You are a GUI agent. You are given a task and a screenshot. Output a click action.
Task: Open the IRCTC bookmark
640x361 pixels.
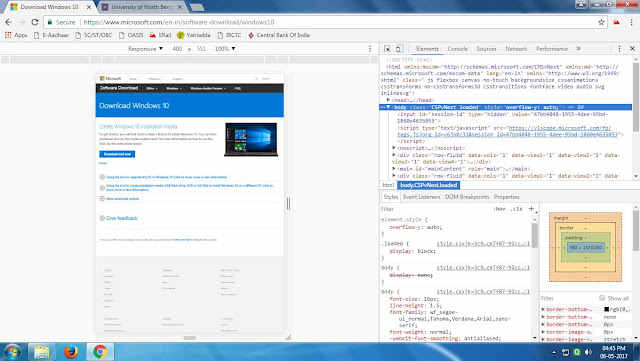pos(229,35)
